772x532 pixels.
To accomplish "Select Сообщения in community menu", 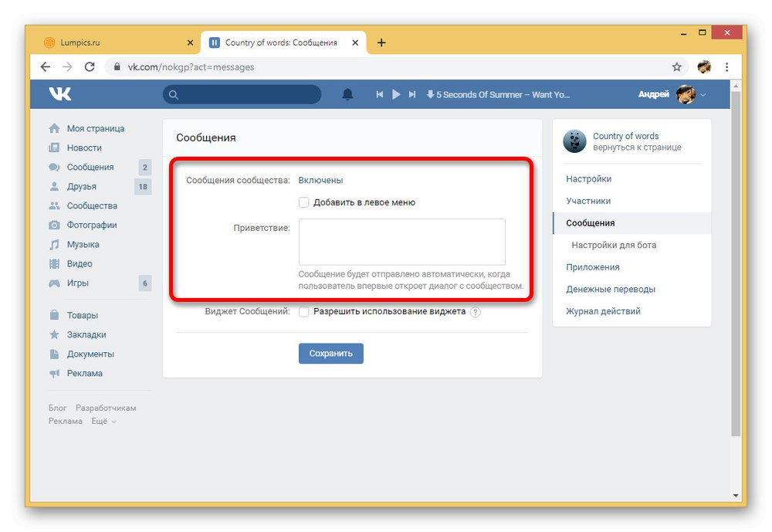I will point(631,223).
